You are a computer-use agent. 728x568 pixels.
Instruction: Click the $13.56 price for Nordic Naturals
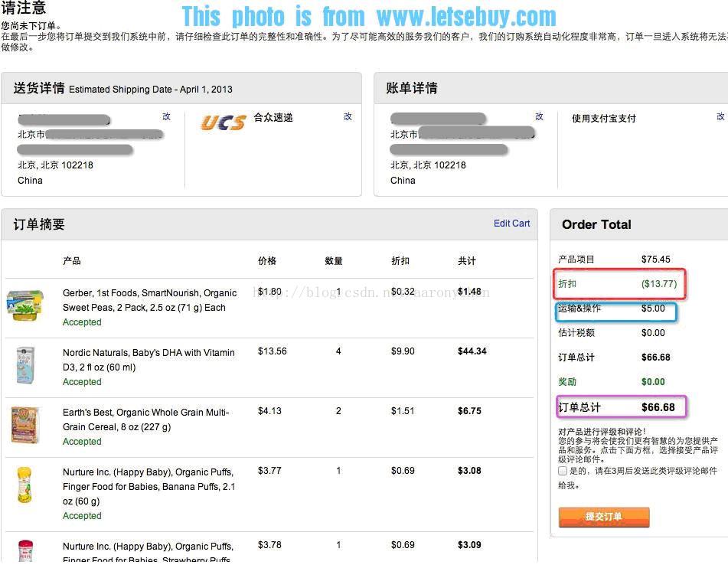click(272, 351)
